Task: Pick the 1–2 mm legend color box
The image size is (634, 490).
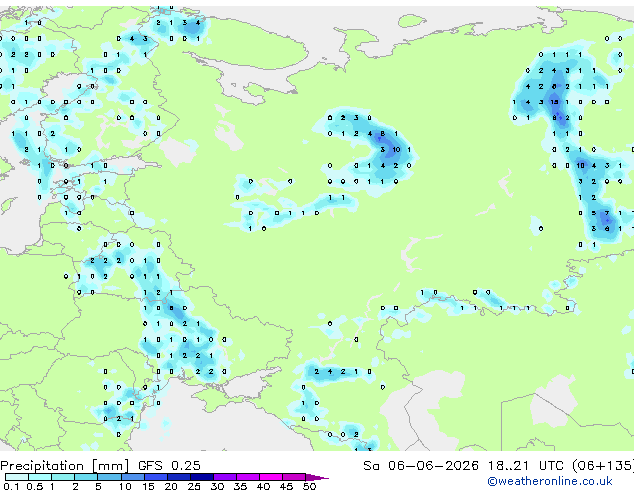Action: pos(63,477)
